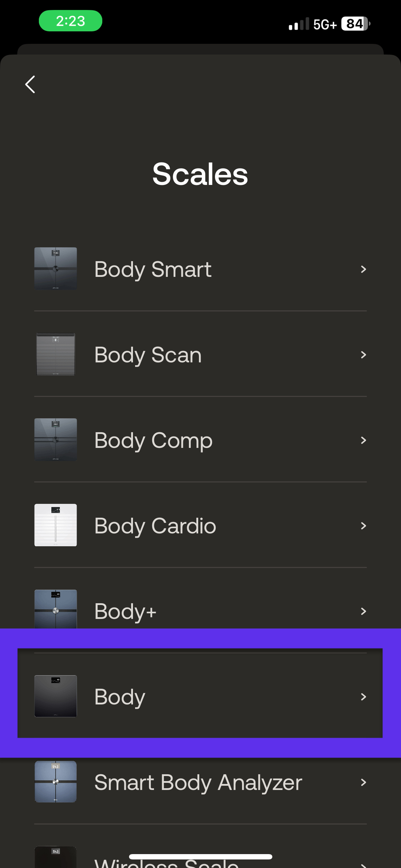Select the Body Smart scale image

[56, 269]
